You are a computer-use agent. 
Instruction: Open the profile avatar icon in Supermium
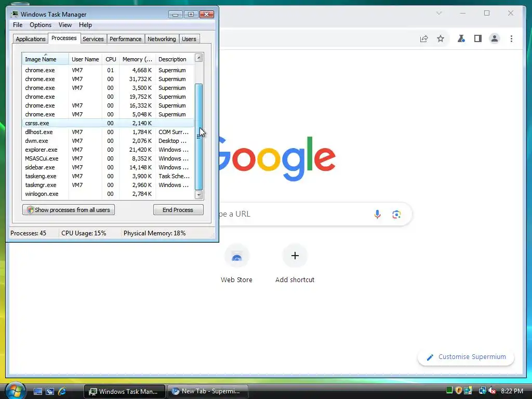pos(495,38)
